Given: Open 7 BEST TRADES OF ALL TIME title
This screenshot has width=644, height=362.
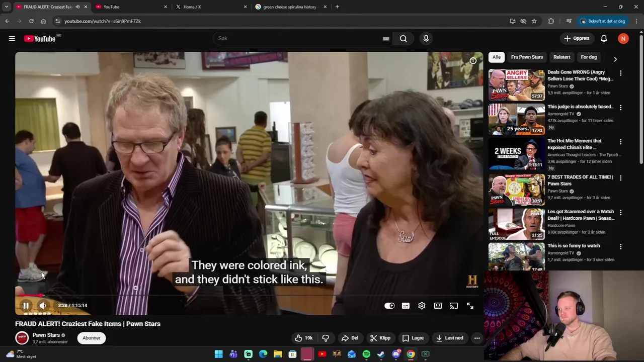Looking at the screenshot, I should click(580, 180).
